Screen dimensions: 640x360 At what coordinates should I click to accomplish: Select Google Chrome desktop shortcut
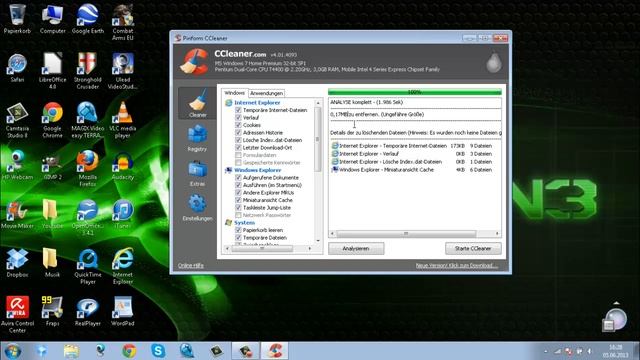52,120
